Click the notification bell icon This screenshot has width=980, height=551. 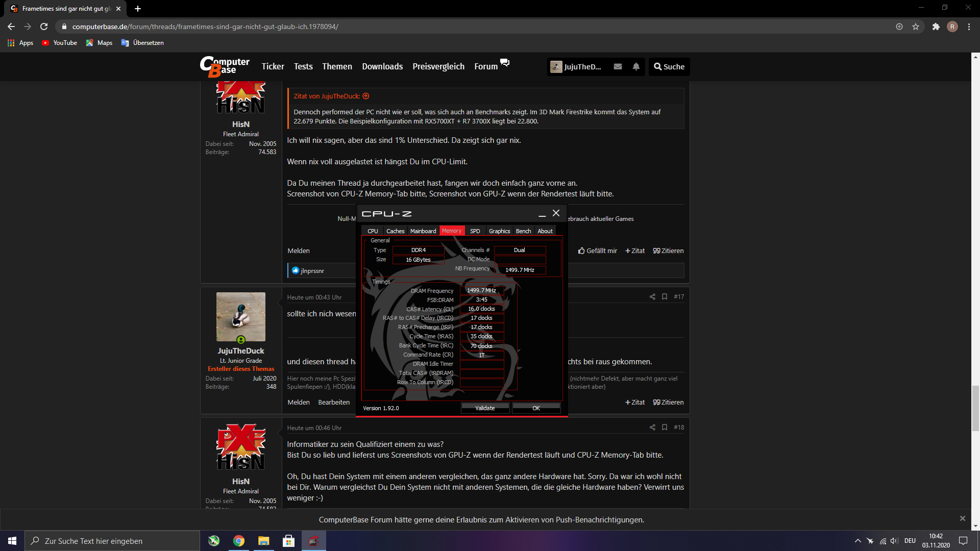tap(636, 67)
